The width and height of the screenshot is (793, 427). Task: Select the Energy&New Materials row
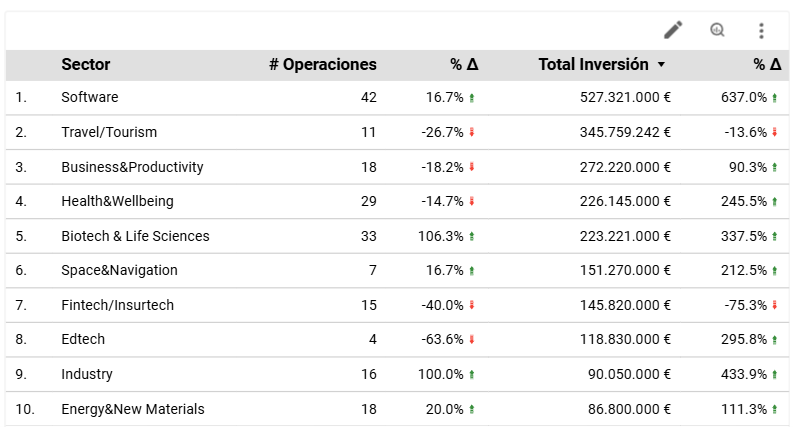click(x=133, y=409)
